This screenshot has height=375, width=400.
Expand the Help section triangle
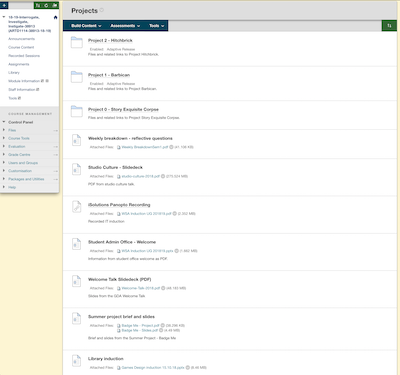4,187
